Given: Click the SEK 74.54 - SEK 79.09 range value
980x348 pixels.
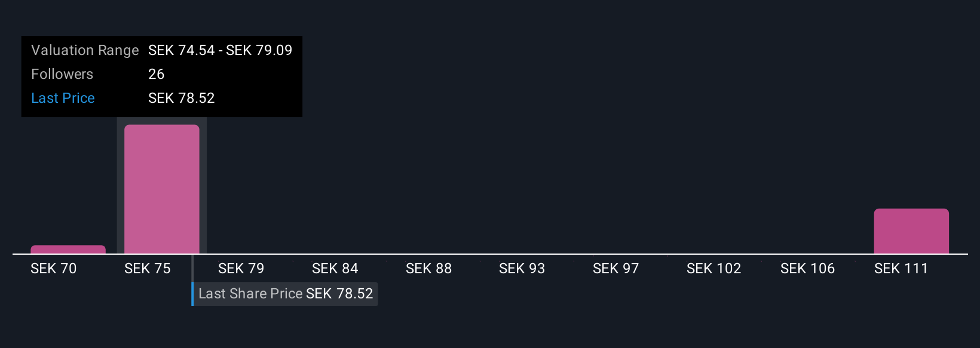Looking at the screenshot, I should tap(220, 50).
